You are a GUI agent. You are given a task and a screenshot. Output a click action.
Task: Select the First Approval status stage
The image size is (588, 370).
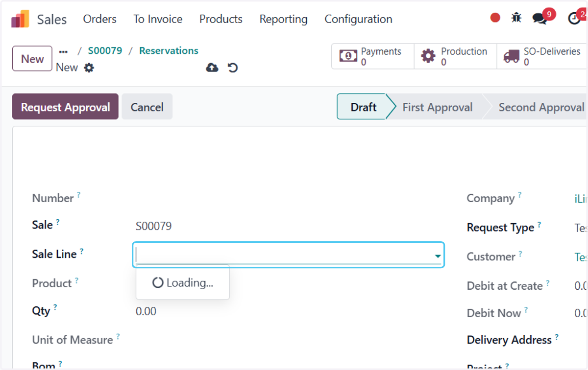438,107
